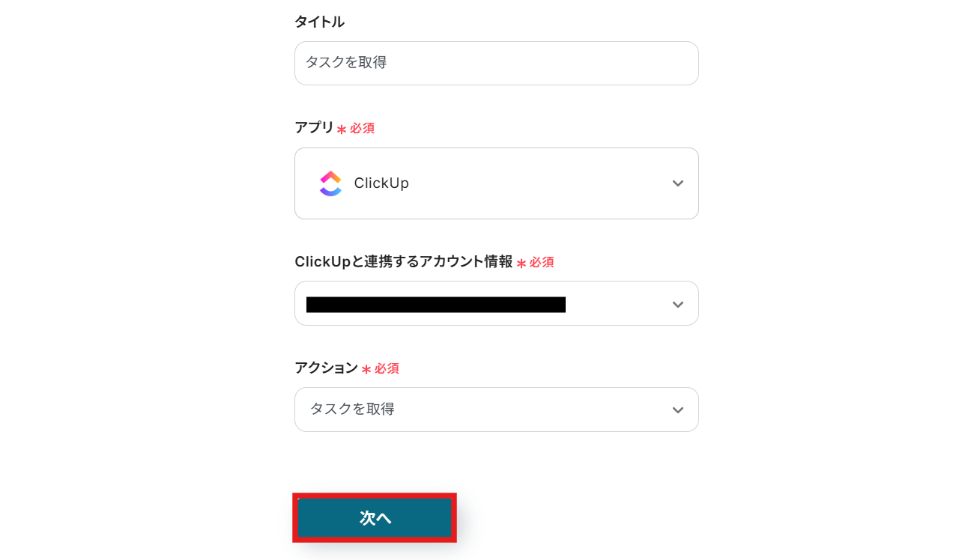The width and height of the screenshot is (956, 560).
Task: Open the アクション dropdown showing タスクを取得
Action: [x=496, y=410]
